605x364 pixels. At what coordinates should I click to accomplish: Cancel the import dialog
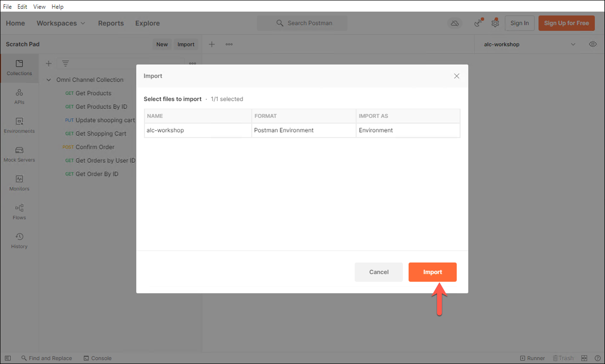[379, 272]
